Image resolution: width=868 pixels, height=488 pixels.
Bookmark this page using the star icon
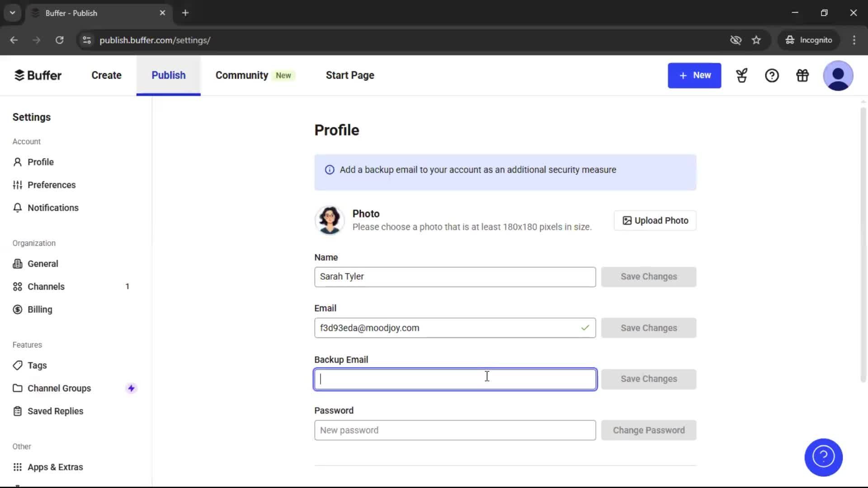click(x=756, y=40)
